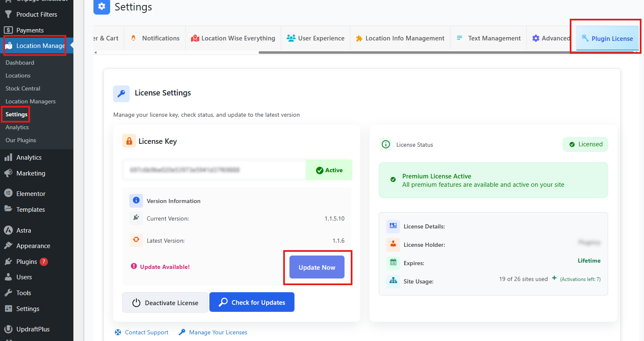Click the green plus icon beside site usage
The height and width of the screenshot is (341, 644).
(x=554, y=278)
